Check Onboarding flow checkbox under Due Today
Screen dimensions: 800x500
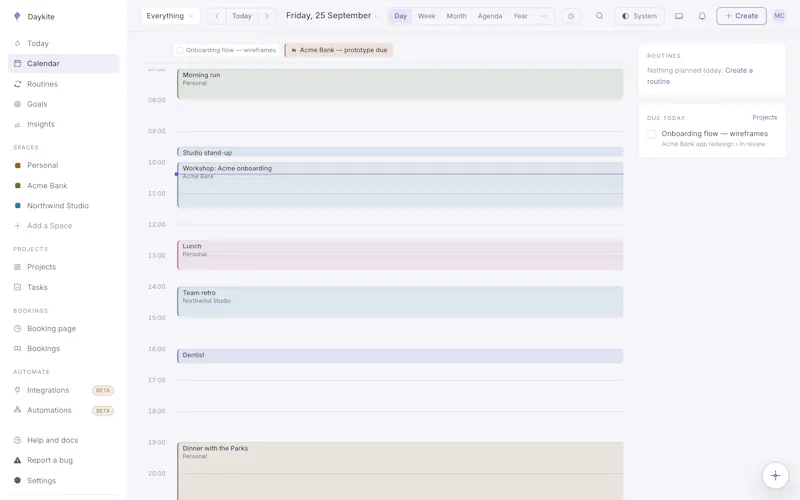pyautogui.click(x=652, y=134)
